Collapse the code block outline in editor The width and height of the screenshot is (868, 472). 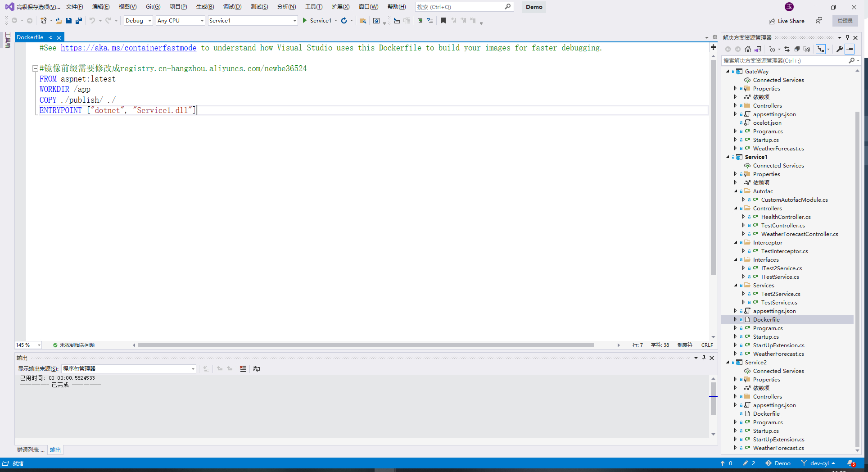coord(35,68)
